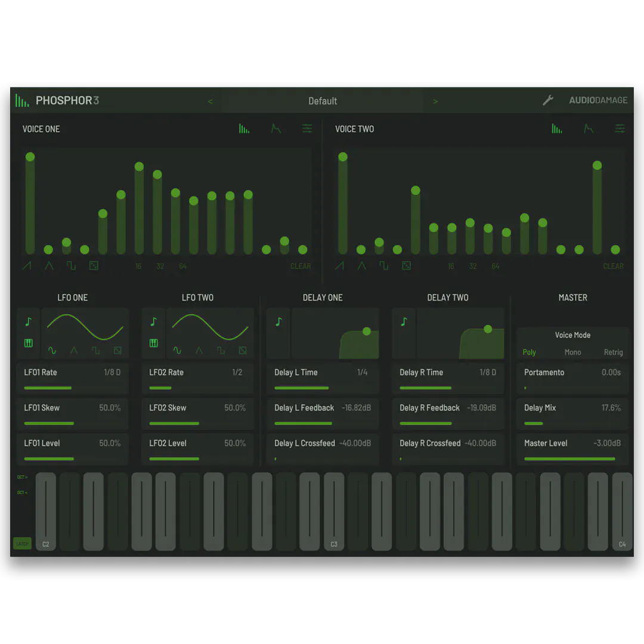The width and height of the screenshot is (644, 644).
Task: Set LFO Two shape to triangle
Action: click(x=199, y=351)
